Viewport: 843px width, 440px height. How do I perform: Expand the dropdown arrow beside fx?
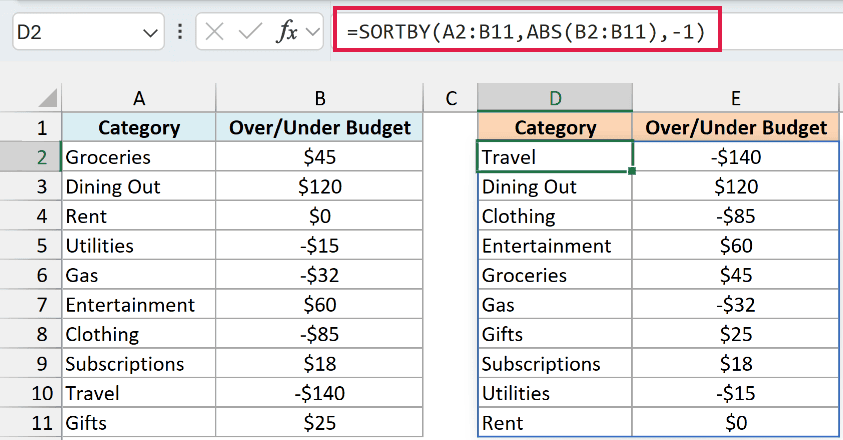pyautogui.click(x=313, y=32)
